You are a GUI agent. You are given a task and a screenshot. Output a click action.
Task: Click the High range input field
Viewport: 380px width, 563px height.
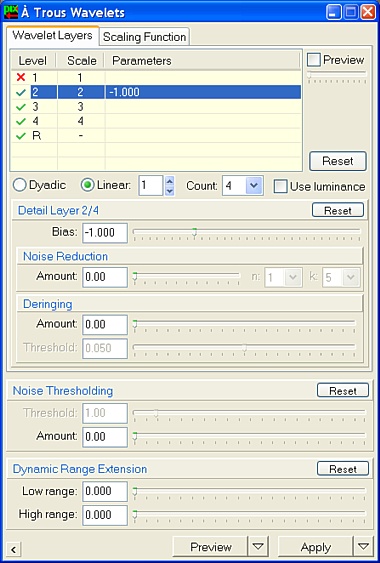[105, 515]
